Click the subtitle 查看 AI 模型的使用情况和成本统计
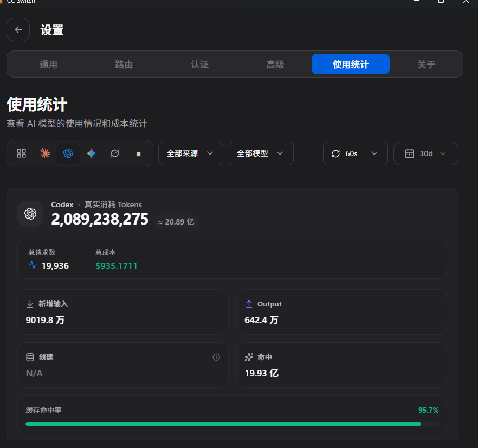This screenshot has height=448, width=478. [77, 124]
